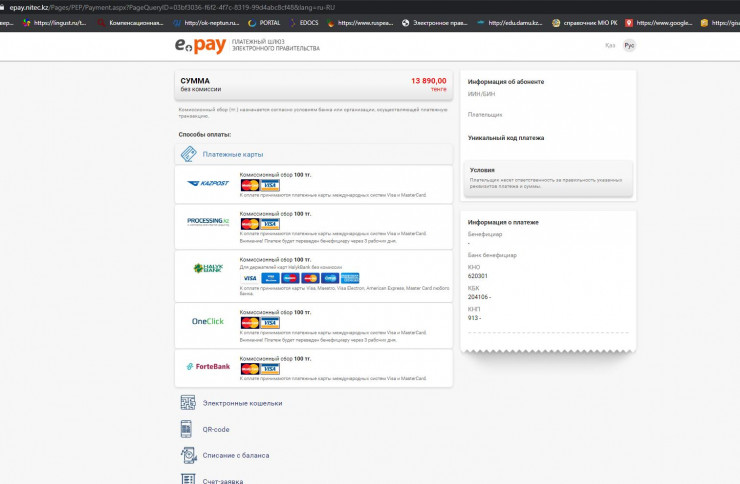Viewport: 740px width, 484px height.
Task: Choose the ForteBank payment logo
Action: click(x=208, y=366)
